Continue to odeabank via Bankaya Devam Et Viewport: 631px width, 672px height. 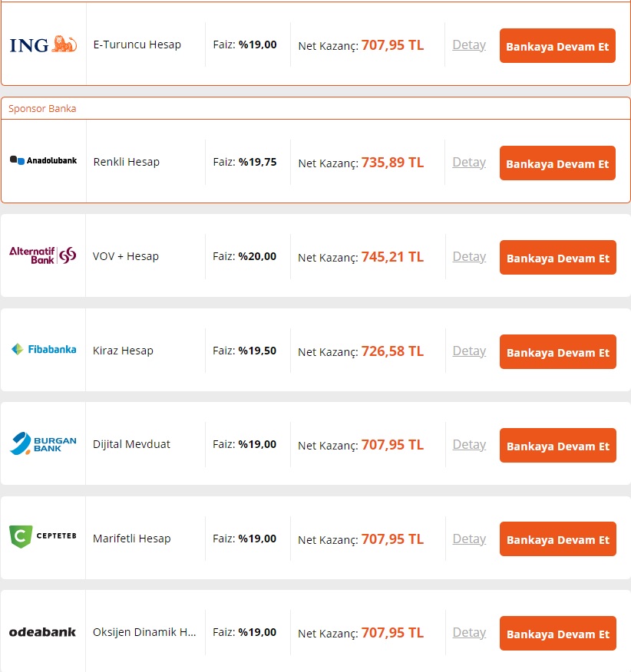[x=558, y=634]
